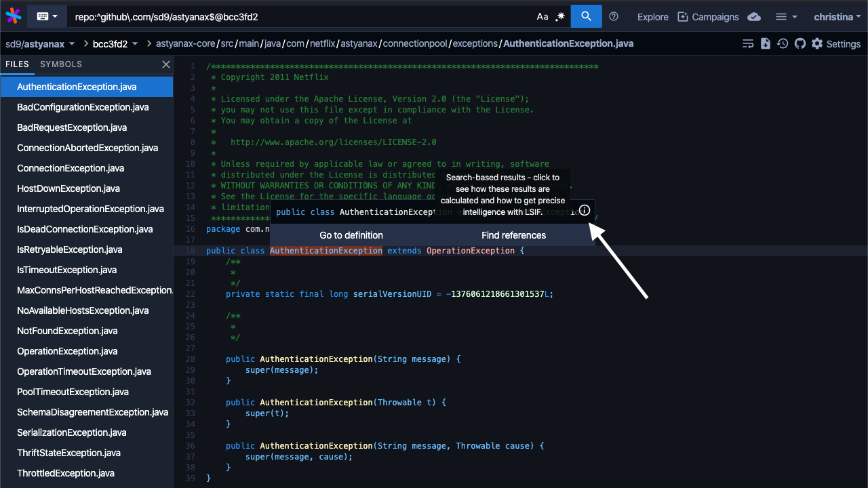The height and width of the screenshot is (488, 868).
Task: Close the file sidebar panel
Action: pos(166,64)
